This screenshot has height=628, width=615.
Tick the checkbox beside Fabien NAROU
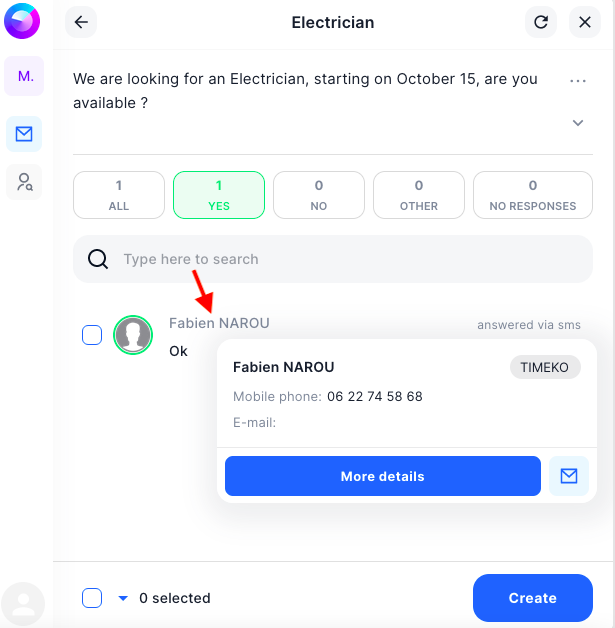tap(92, 335)
